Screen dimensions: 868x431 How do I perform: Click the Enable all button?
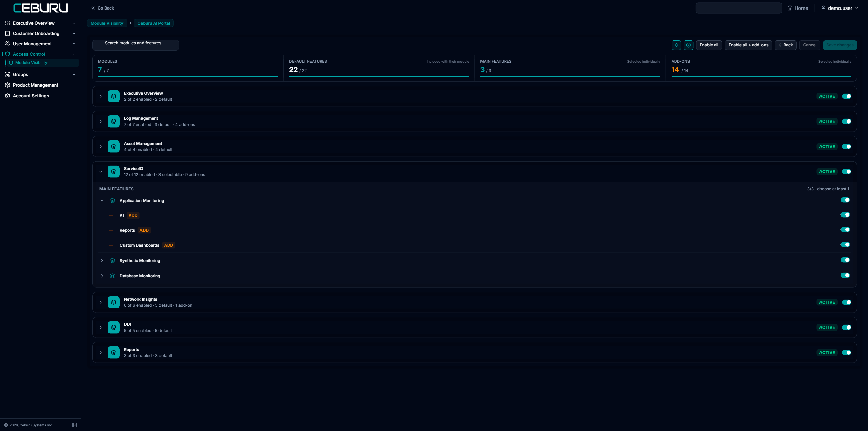tap(709, 45)
